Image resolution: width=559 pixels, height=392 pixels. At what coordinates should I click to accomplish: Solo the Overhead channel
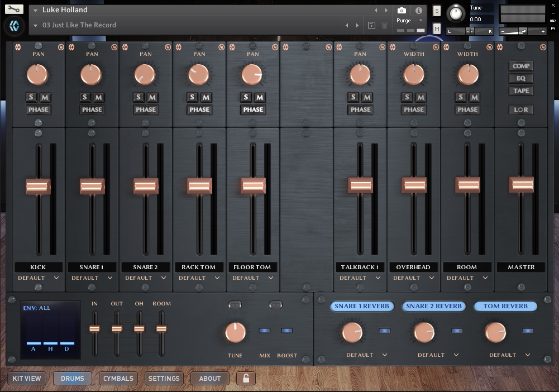click(x=407, y=97)
